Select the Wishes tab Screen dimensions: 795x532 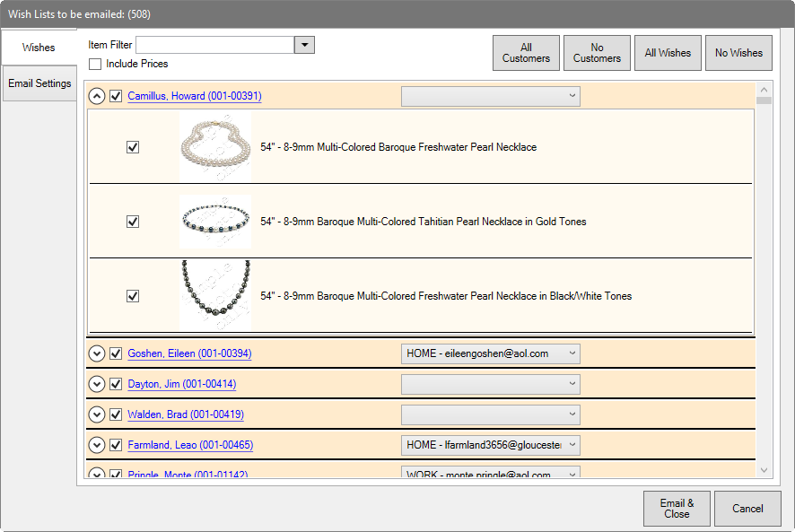coord(39,48)
